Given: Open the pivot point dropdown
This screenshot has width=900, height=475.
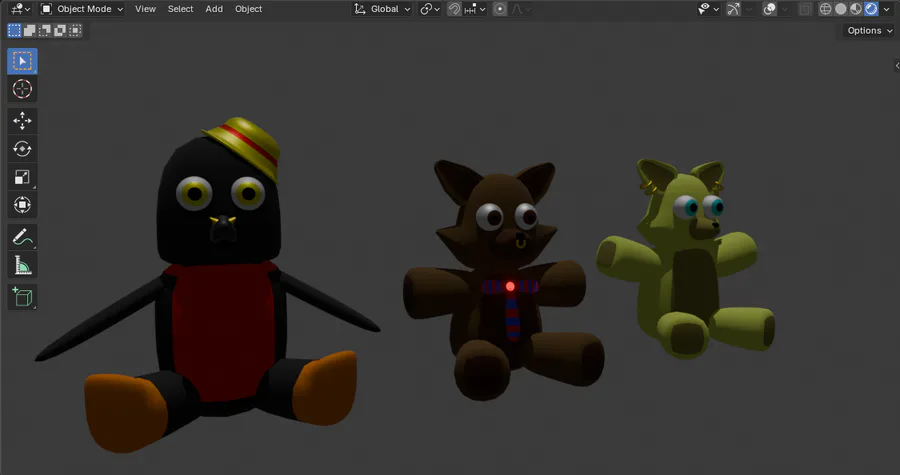Looking at the screenshot, I should pyautogui.click(x=430, y=9).
